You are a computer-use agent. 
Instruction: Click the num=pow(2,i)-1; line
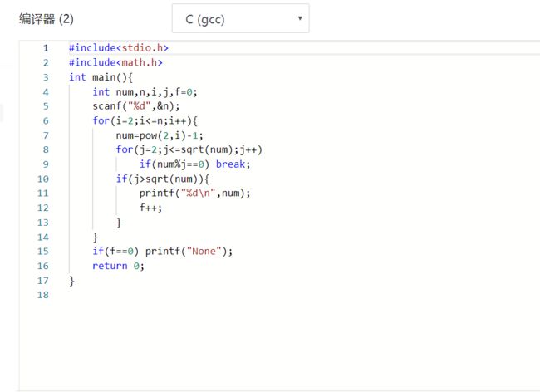point(160,135)
